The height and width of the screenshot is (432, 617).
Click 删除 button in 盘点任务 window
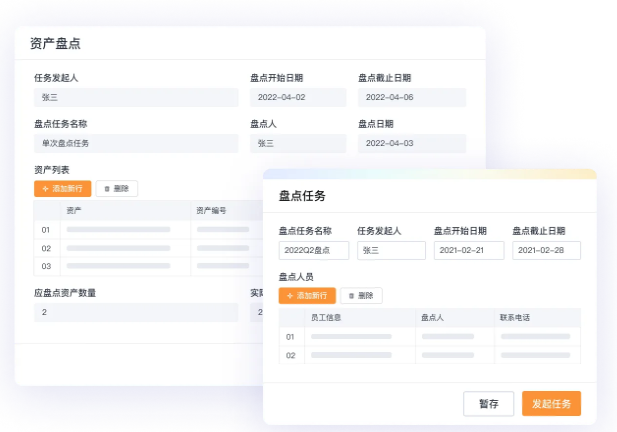[361, 295]
